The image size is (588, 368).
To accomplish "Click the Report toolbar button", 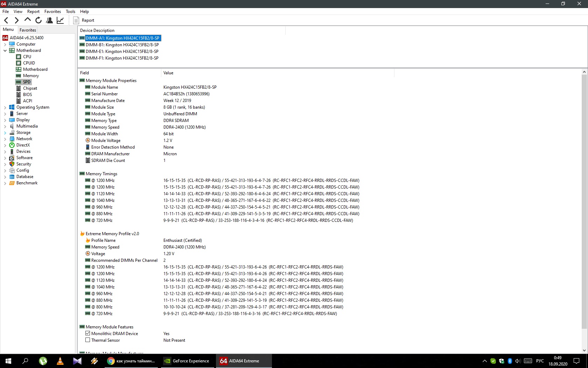I will [84, 20].
